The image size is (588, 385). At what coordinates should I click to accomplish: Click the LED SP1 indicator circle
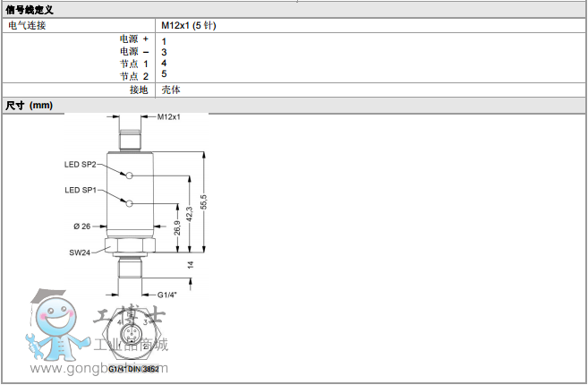click(x=130, y=202)
